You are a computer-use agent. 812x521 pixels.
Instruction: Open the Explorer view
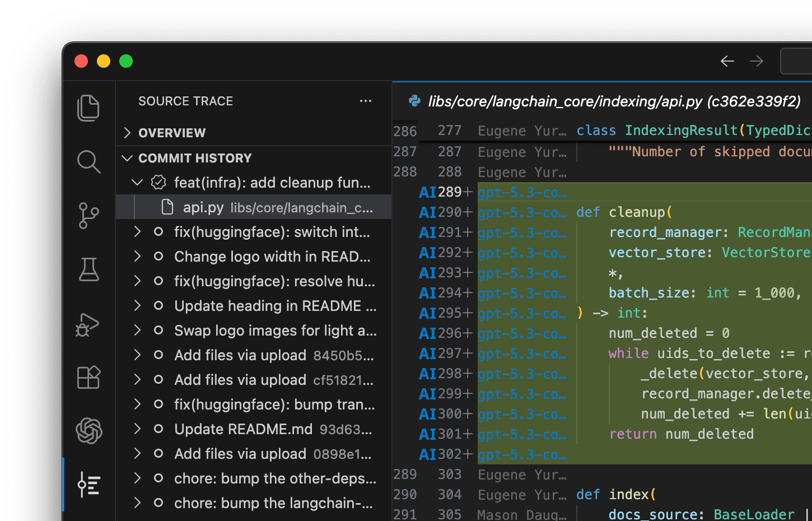(x=88, y=108)
